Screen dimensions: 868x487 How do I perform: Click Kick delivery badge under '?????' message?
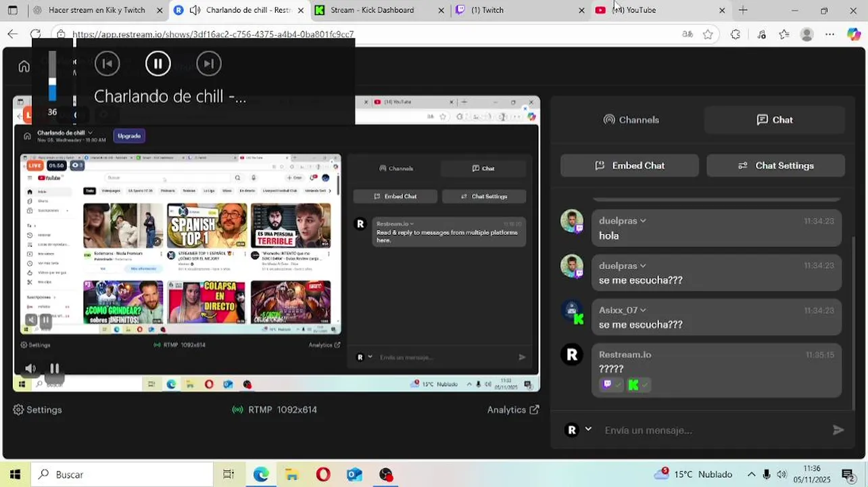click(x=637, y=385)
